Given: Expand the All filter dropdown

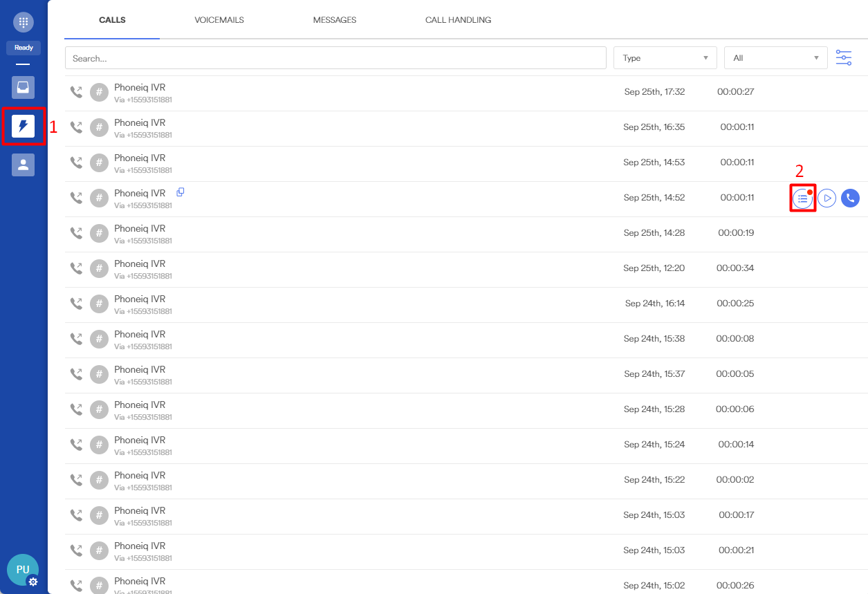Looking at the screenshot, I should tap(775, 58).
